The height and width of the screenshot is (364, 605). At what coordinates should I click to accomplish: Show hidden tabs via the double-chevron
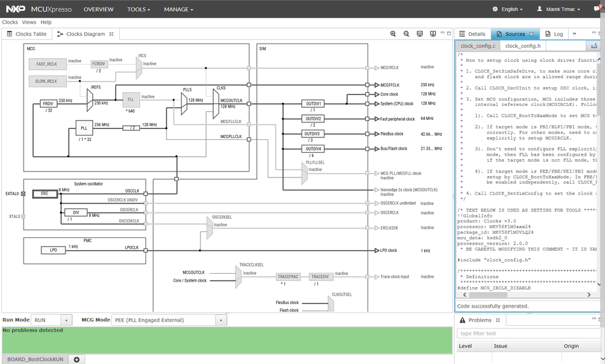574,34
